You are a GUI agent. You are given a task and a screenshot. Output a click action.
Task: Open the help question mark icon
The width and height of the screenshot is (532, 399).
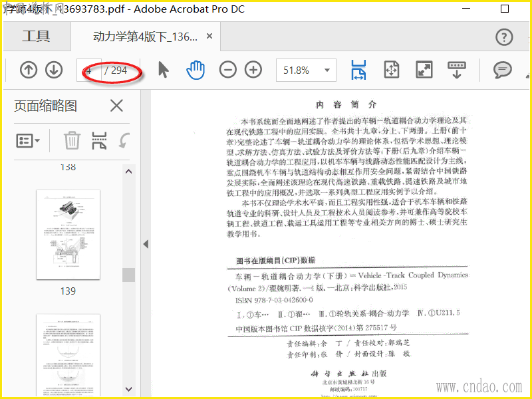pos(504,37)
